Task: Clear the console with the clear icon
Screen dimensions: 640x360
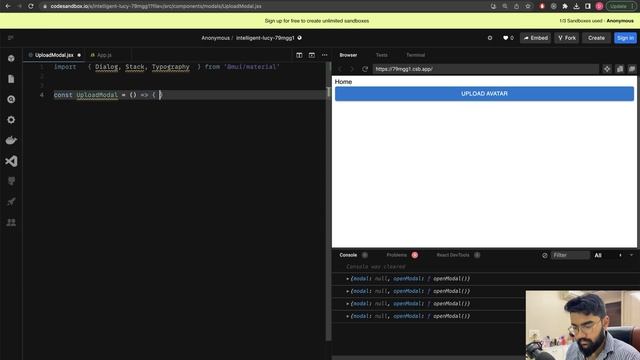Action: (544, 256)
